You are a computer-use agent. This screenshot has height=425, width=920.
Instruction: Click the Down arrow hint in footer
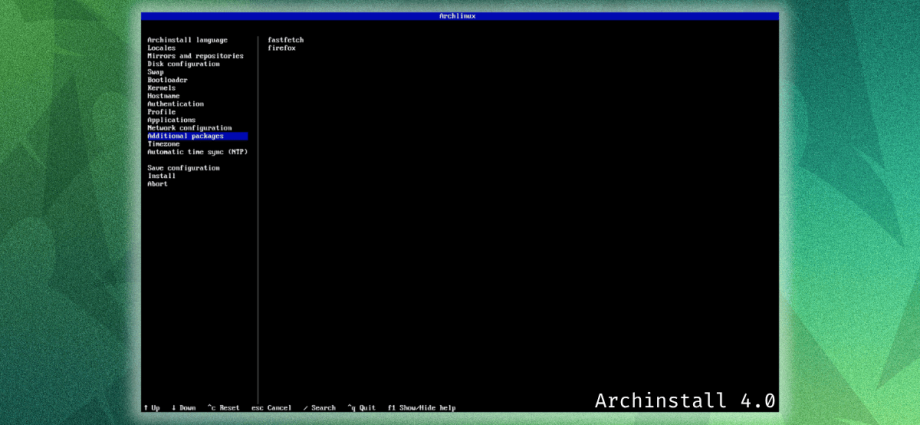[184, 407]
